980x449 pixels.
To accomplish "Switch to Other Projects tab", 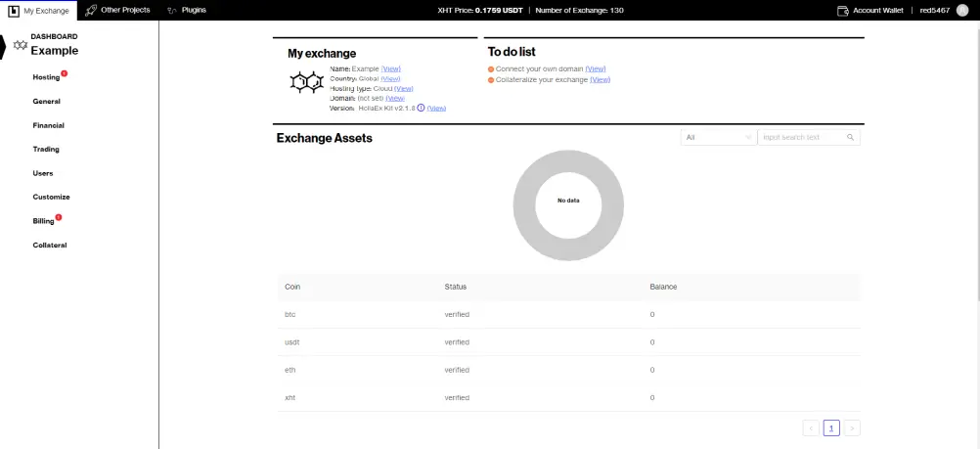I will [x=125, y=10].
